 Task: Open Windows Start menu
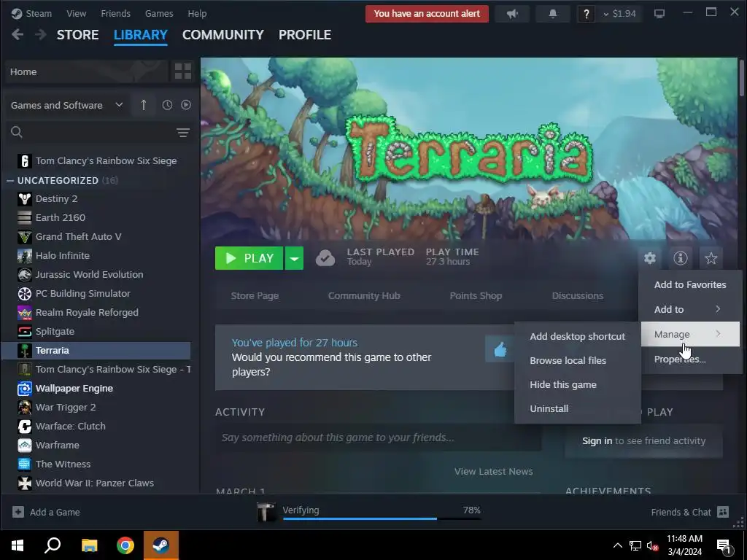point(18,545)
